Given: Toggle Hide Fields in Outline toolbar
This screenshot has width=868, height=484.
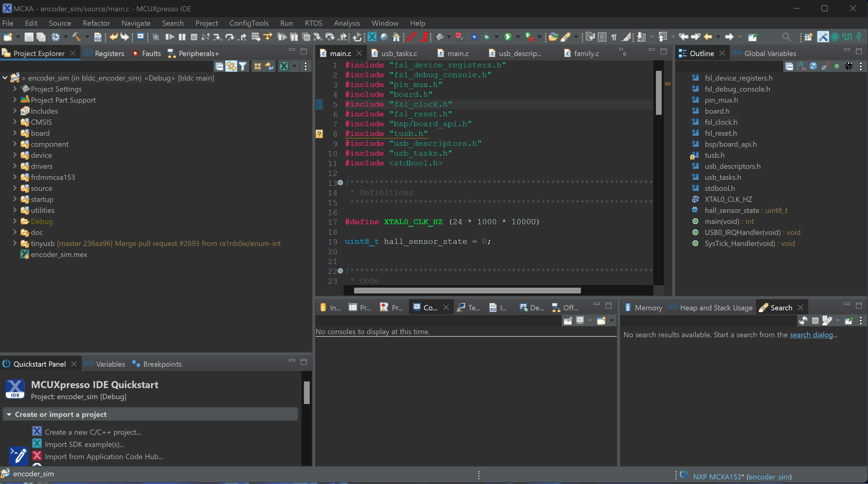Looking at the screenshot, I should [x=813, y=66].
